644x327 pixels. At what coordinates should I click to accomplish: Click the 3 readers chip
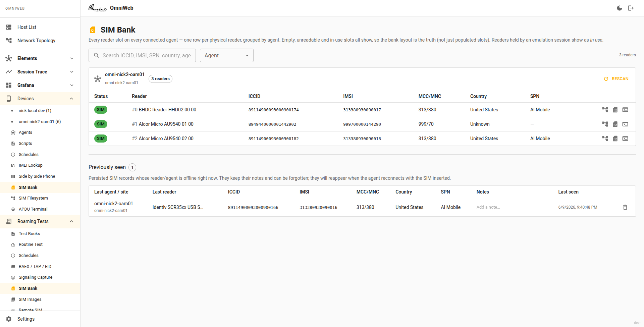(160, 79)
